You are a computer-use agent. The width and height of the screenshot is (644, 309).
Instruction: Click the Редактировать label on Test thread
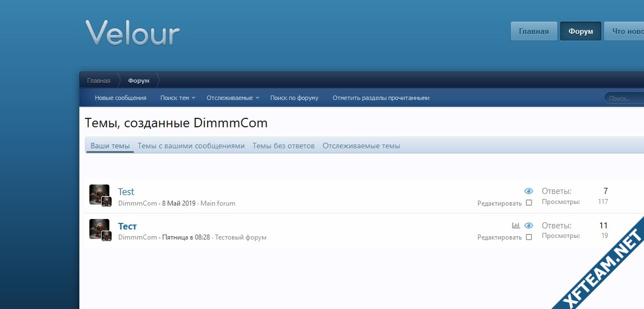click(x=500, y=203)
